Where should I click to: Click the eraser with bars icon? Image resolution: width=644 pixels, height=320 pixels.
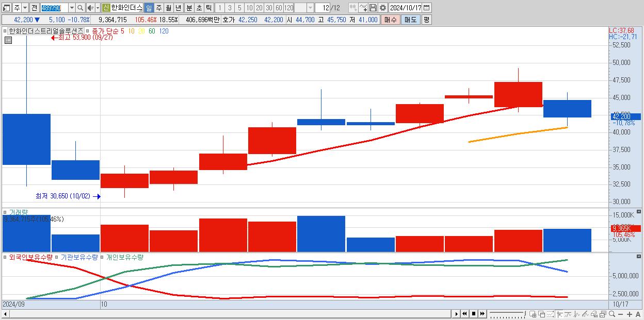594,314
